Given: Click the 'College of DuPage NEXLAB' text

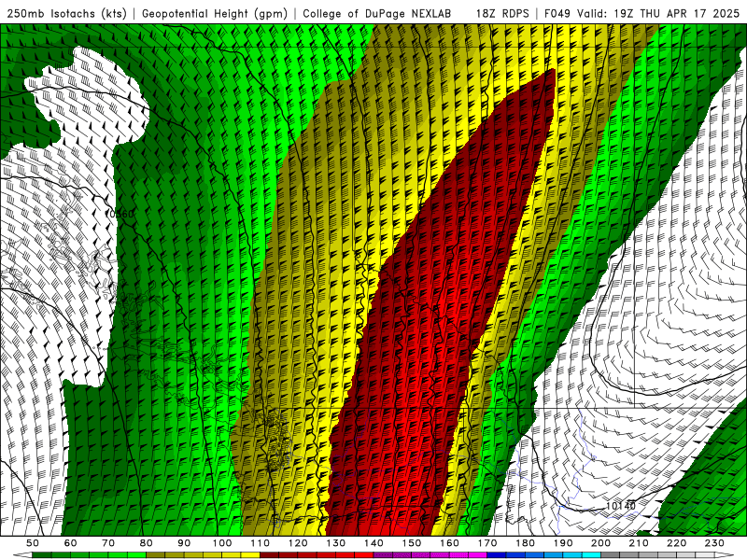Looking at the screenshot, I should coord(377,13).
